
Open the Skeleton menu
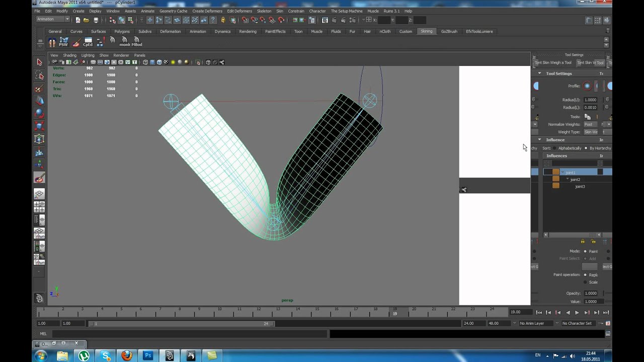pyautogui.click(x=264, y=11)
